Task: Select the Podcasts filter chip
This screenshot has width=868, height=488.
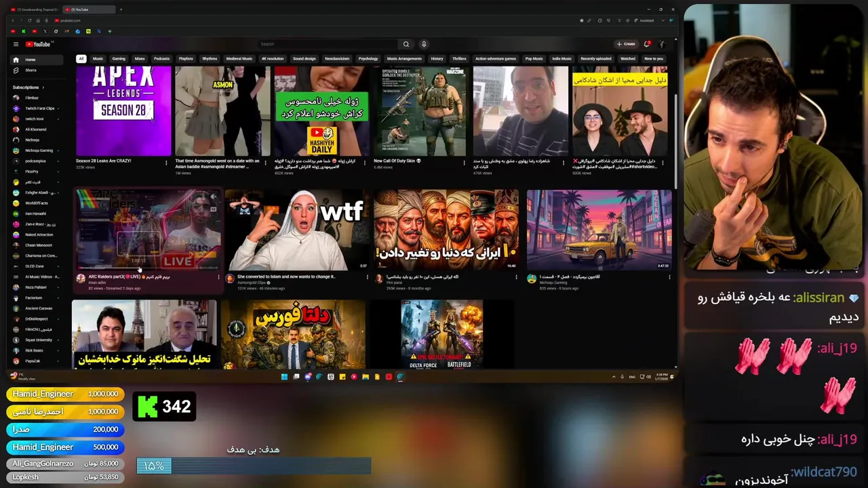Action: tap(161, 59)
